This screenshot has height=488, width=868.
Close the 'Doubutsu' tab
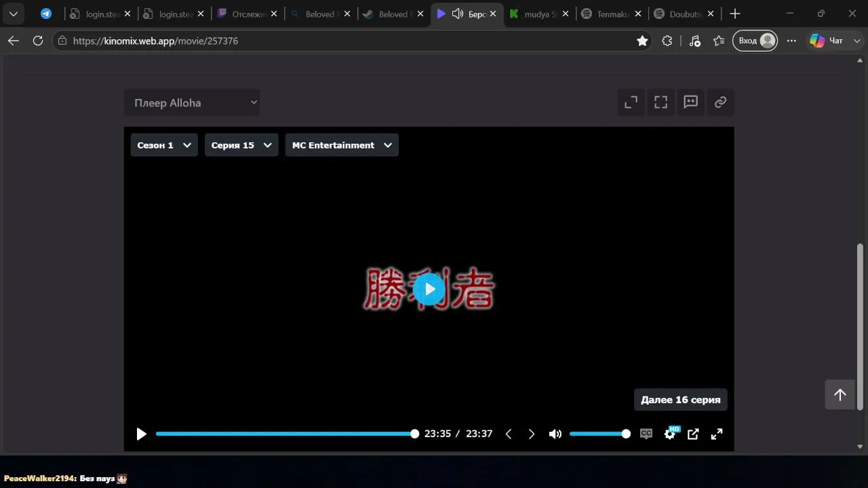point(711,14)
